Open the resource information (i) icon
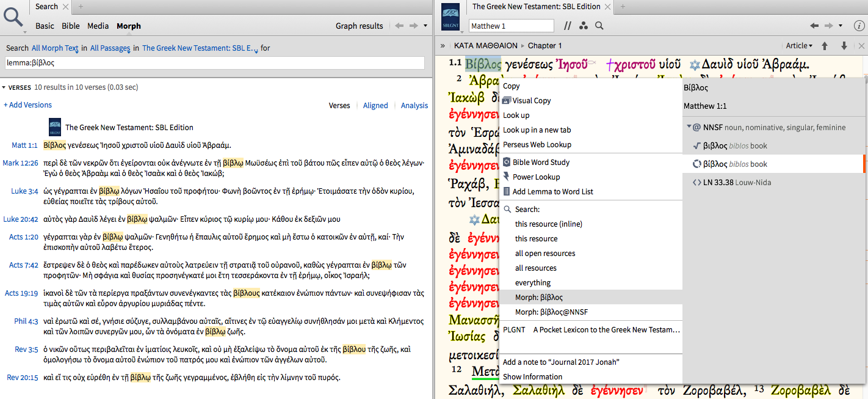The height and width of the screenshot is (399, 868). (x=859, y=26)
